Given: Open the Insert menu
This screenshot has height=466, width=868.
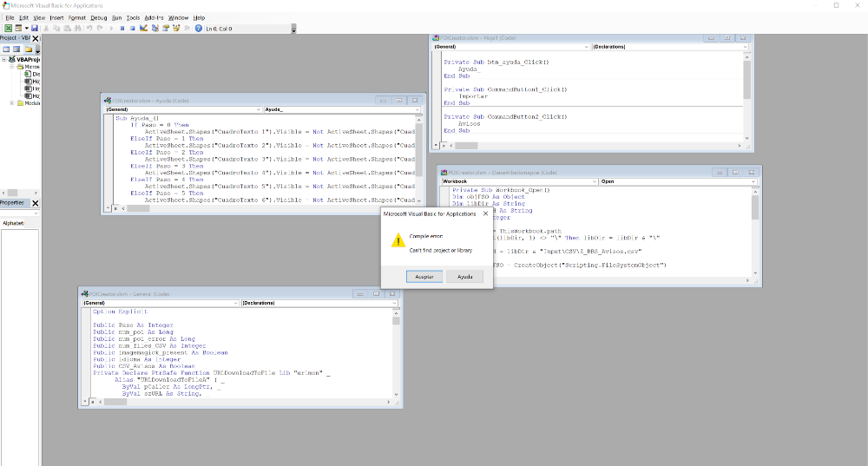Looking at the screenshot, I should tap(56, 17).
